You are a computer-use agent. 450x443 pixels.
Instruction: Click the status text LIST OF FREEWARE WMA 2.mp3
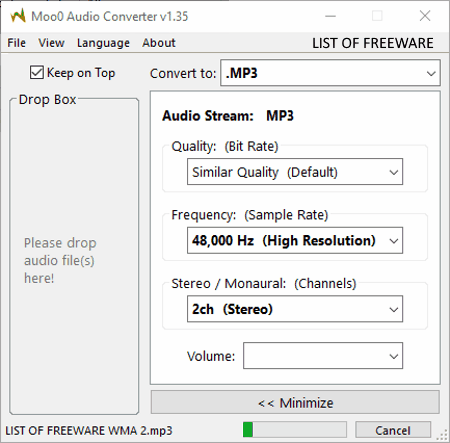point(89,430)
